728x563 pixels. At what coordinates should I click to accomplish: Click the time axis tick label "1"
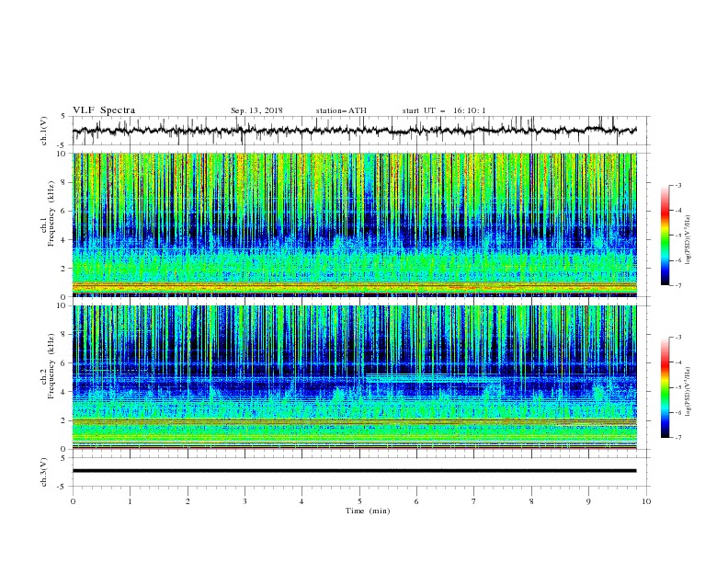pyautogui.click(x=130, y=501)
